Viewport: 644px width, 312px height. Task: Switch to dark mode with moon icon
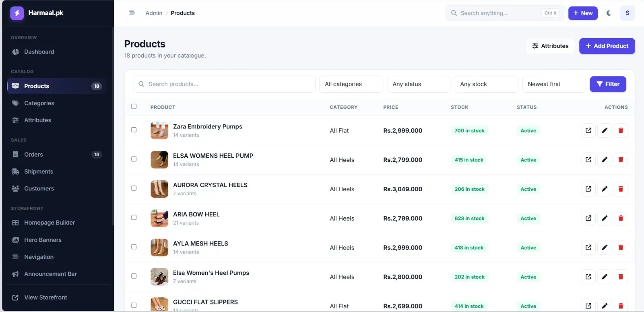[609, 13]
